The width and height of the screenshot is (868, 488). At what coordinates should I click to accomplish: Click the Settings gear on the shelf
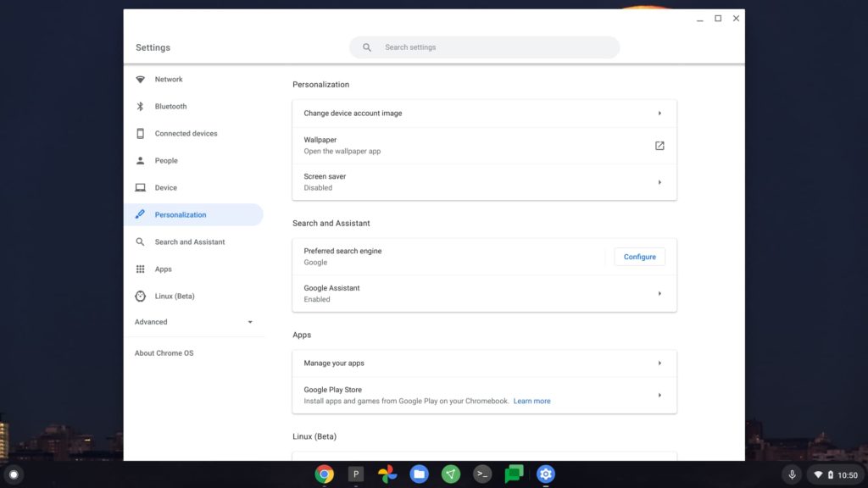tap(545, 474)
